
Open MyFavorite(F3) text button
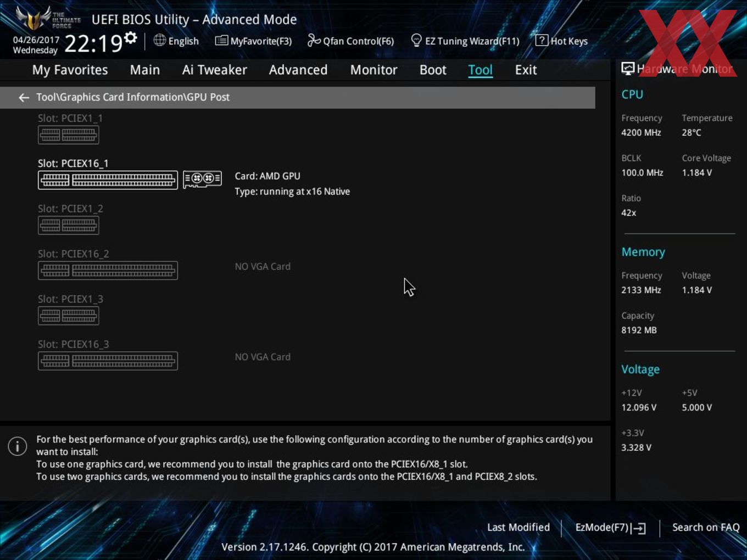tap(261, 41)
